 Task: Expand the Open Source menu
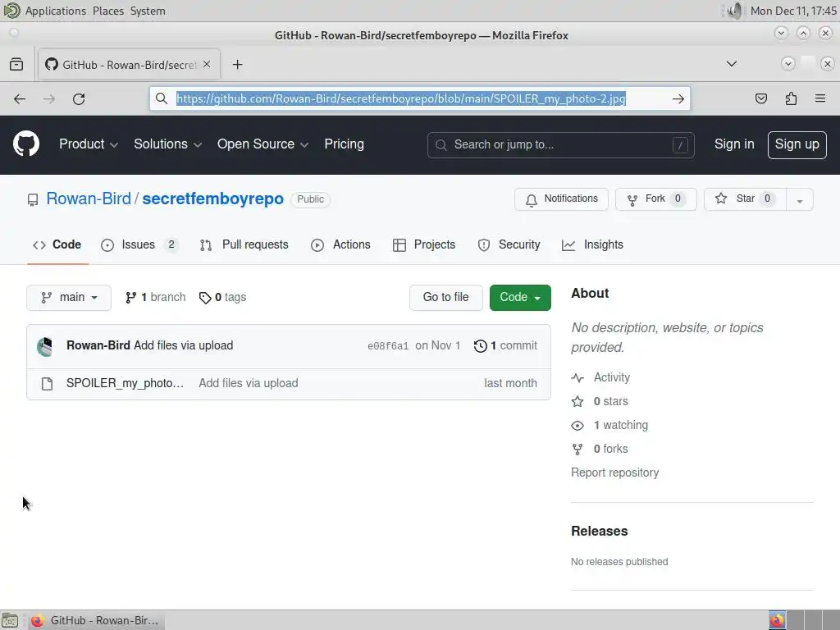coord(262,144)
